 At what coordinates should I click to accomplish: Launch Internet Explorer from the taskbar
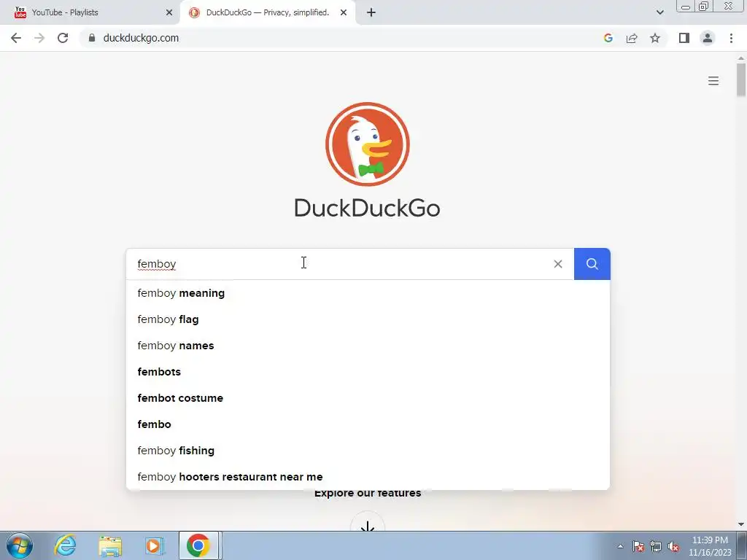point(65,545)
